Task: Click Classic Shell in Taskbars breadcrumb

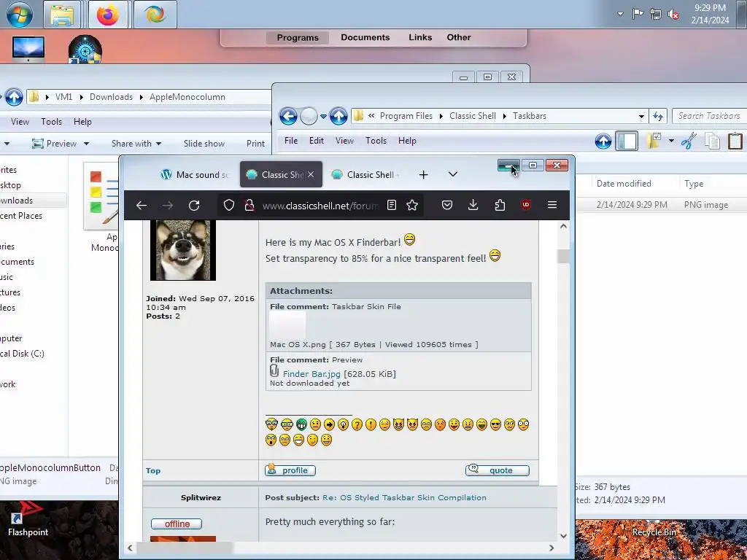Action: 473,116
